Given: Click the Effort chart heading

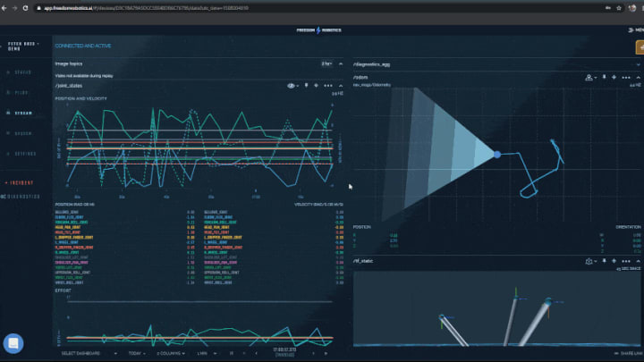Looking at the screenshot, I should 63,290.
